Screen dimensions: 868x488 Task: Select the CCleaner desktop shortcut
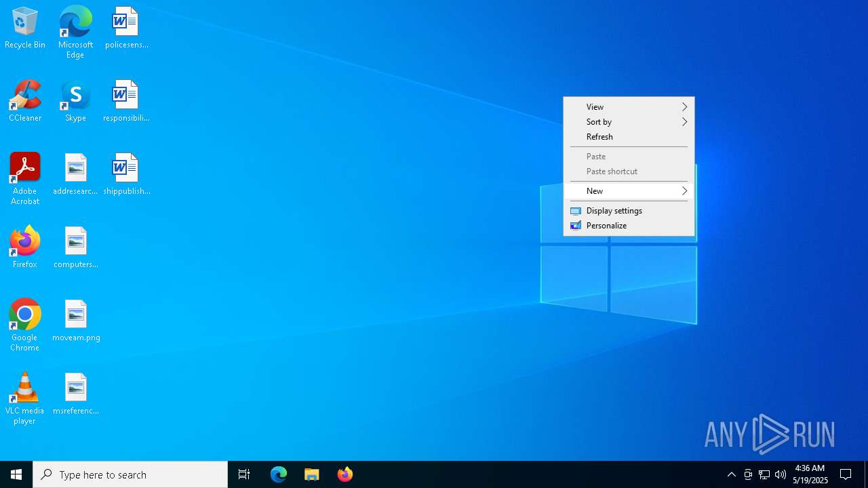point(25,101)
